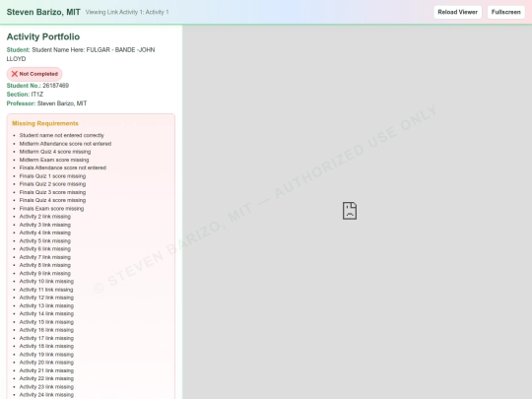Click 'Activity 21 link missing'
532x399 pixels.
[x=46, y=370]
